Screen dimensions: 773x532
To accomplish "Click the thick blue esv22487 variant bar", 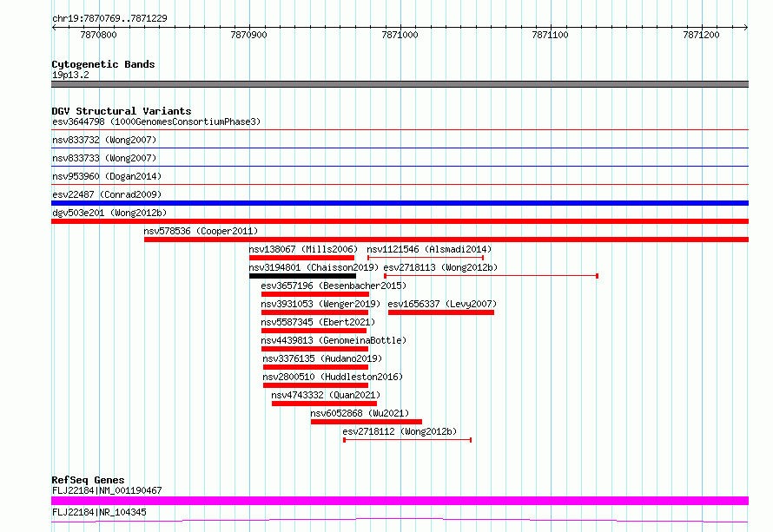I will 400,203.
